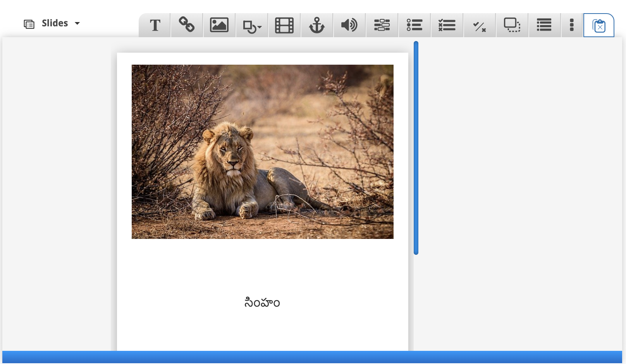Select the సింహం text on the slide
The width and height of the screenshot is (626, 364).
tap(262, 303)
